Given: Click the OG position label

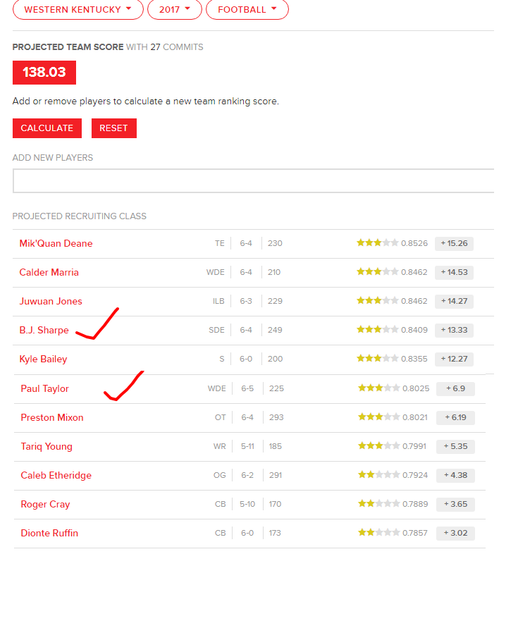Looking at the screenshot, I should (x=220, y=476).
